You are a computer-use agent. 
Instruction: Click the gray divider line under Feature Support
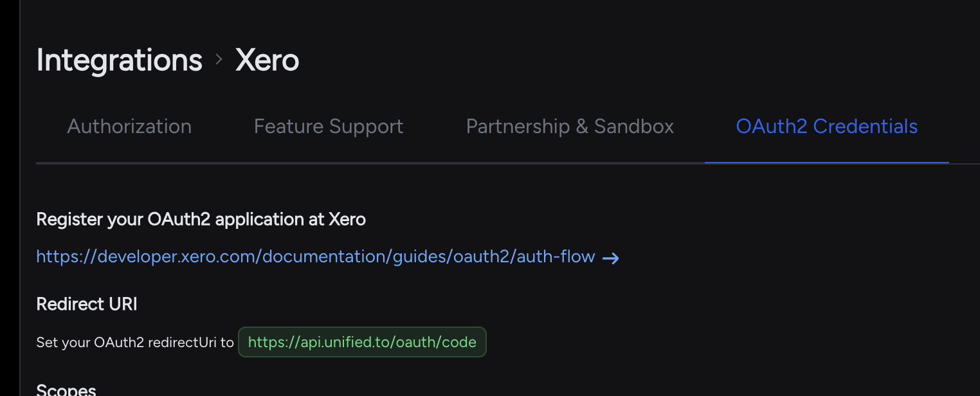329,164
